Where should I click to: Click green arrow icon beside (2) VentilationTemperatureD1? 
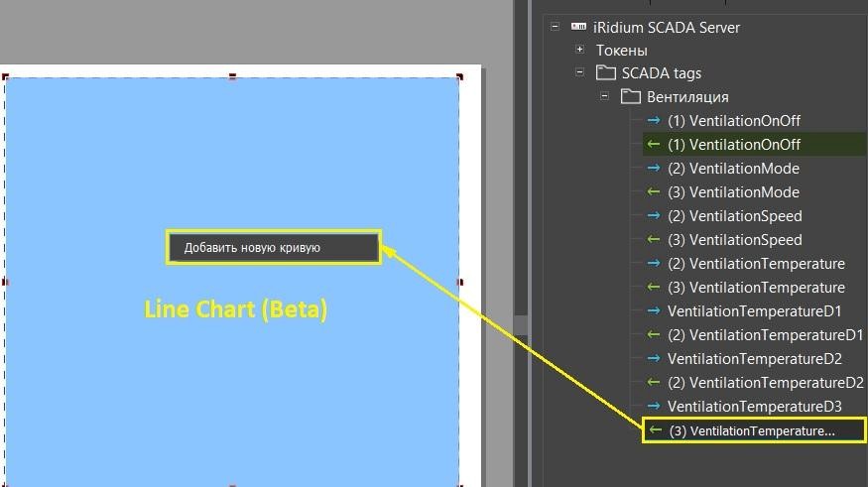coord(654,335)
